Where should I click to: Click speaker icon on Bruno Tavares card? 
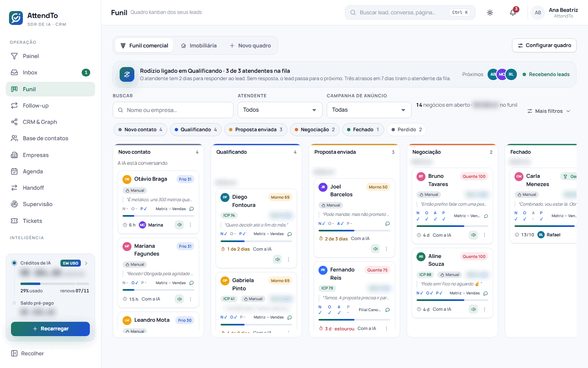click(x=473, y=235)
